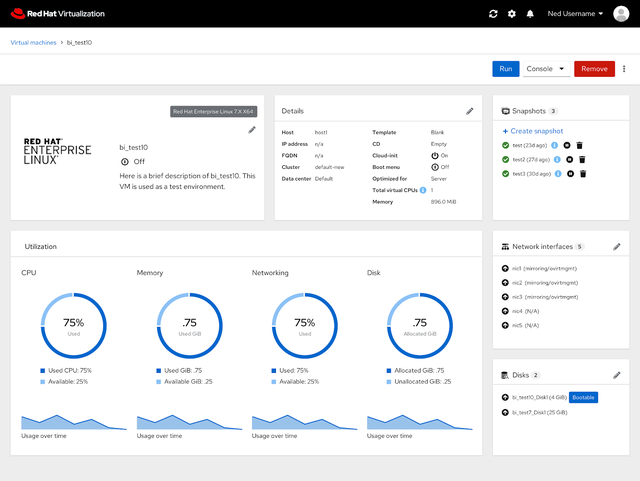Click the Red Hat Virtualization logo
Screen dimensions: 640x481
pos(58,14)
